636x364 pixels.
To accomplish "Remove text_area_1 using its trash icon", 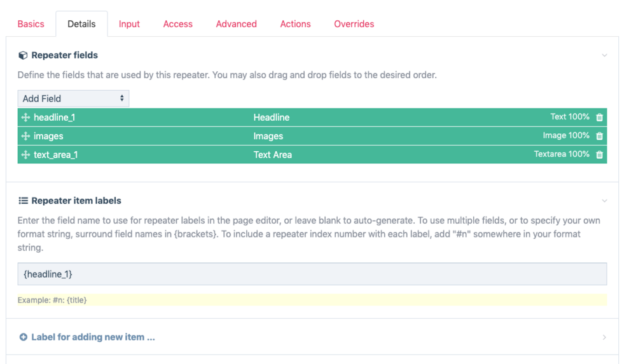I will coord(599,154).
